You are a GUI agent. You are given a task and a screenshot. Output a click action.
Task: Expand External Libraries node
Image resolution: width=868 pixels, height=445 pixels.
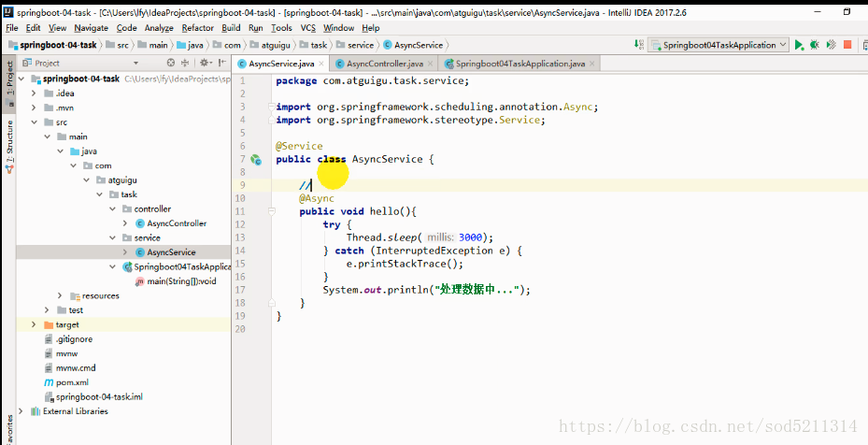[x=21, y=411]
